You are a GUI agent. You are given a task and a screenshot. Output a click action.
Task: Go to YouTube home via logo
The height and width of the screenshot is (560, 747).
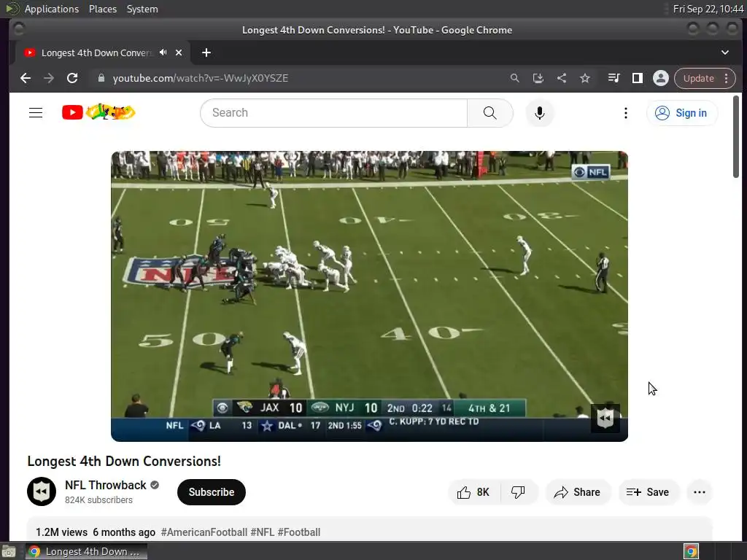[98, 112]
